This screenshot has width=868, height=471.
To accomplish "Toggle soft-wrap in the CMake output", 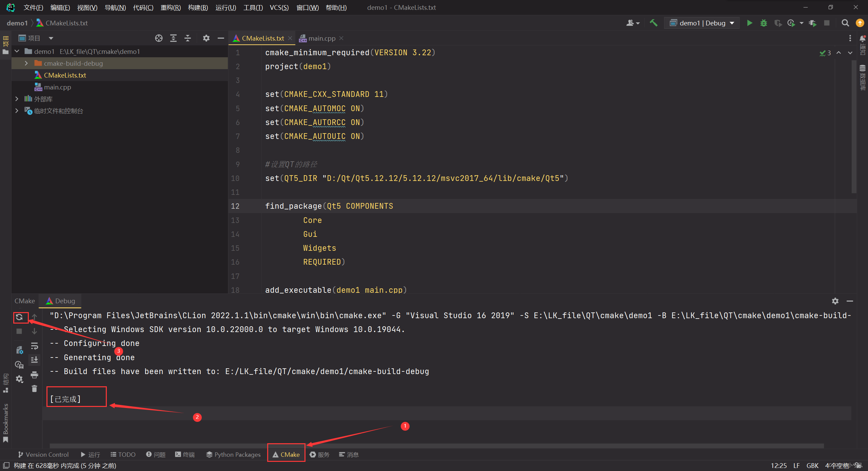I will (34, 346).
